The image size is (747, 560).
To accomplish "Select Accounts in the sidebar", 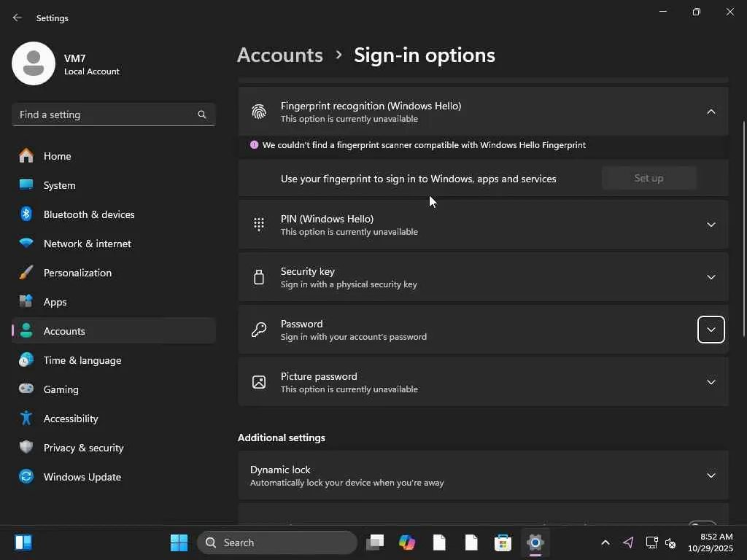I will pos(113,331).
